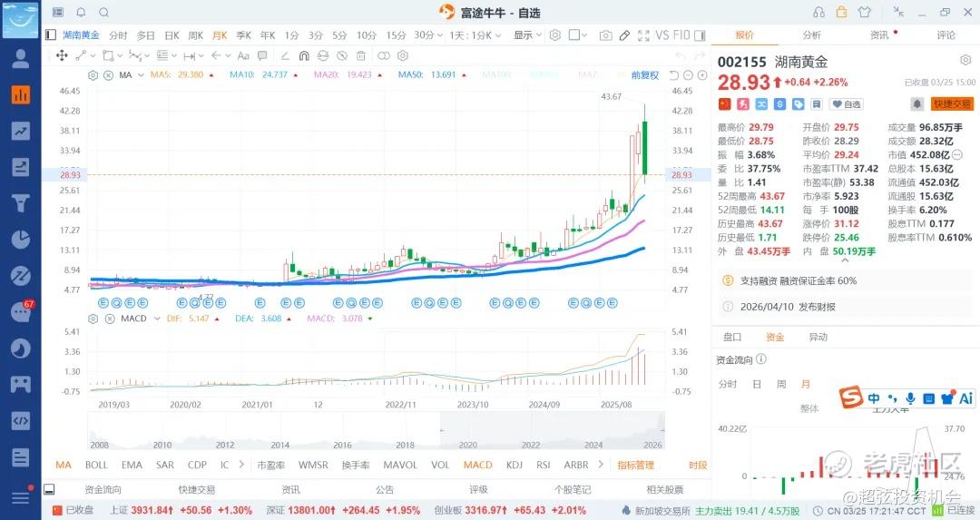Select the KDJ sub indicator
Image resolution: width=980 pixels, height=520 pixels.
pos(514,465)
